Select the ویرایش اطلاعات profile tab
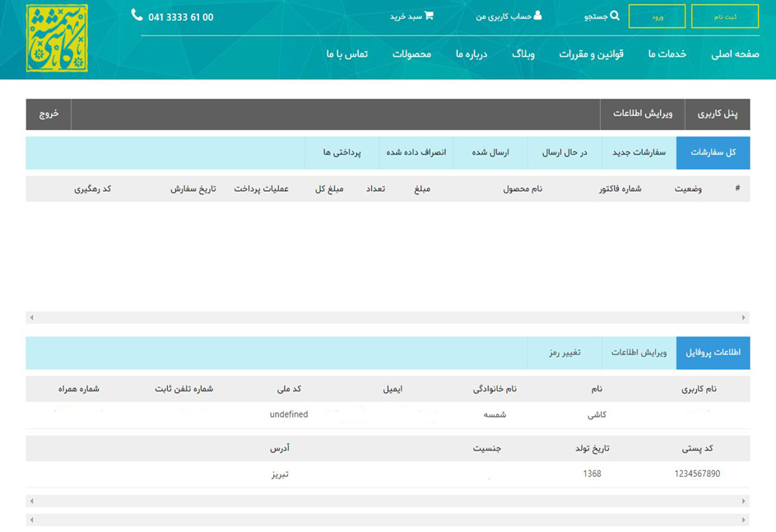776x532 pixels. [639, 353]
